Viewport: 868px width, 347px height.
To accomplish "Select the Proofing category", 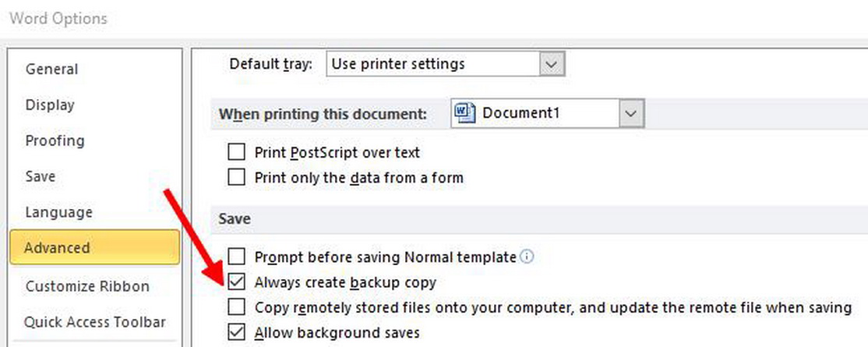I will pos(55,140).
